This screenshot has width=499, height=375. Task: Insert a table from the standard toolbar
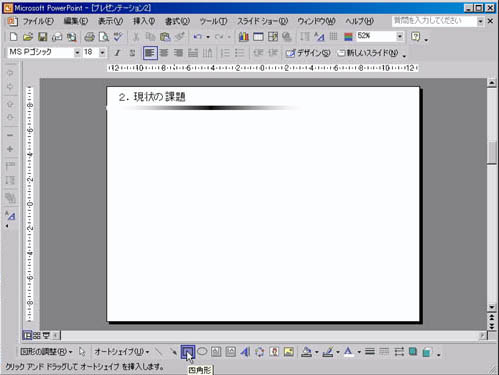258,37
